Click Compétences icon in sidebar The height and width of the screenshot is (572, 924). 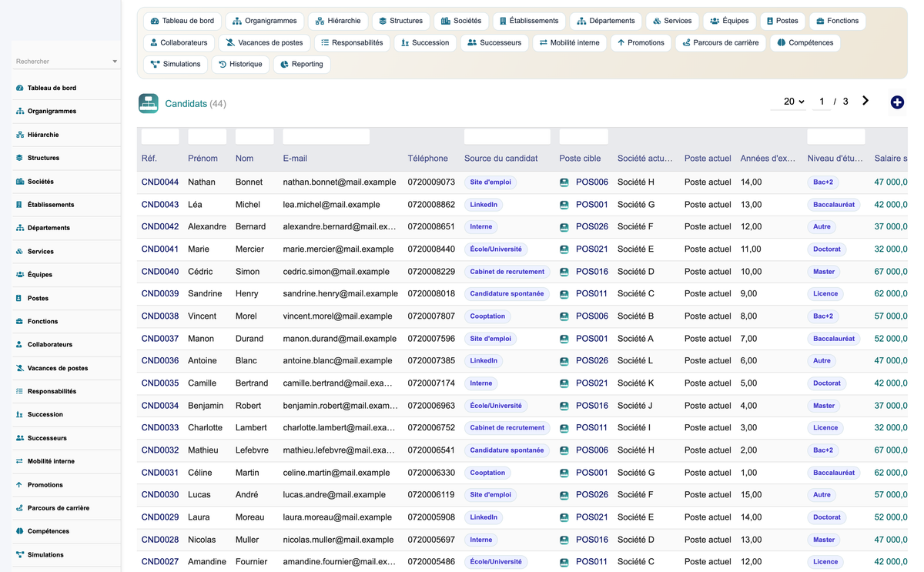click(19, 531)
